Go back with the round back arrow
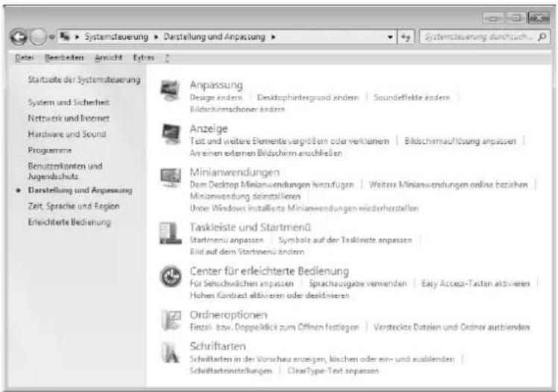The width and height of the screenshot is (558, 392). pyautogui.click(x=19, y=37)
